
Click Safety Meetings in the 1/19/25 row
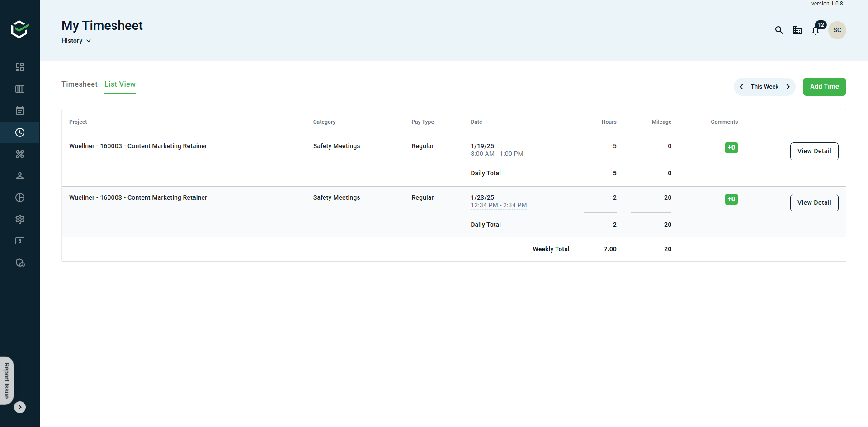[x=337, y=146]
